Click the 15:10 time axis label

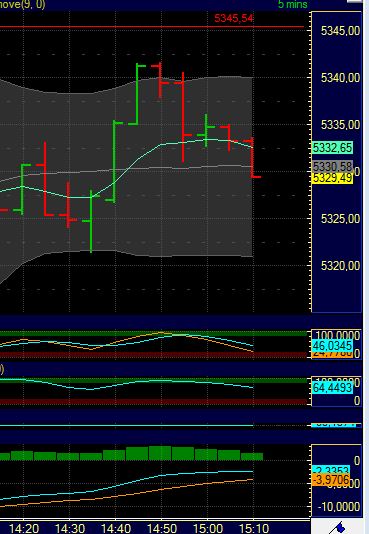[254, 528]
